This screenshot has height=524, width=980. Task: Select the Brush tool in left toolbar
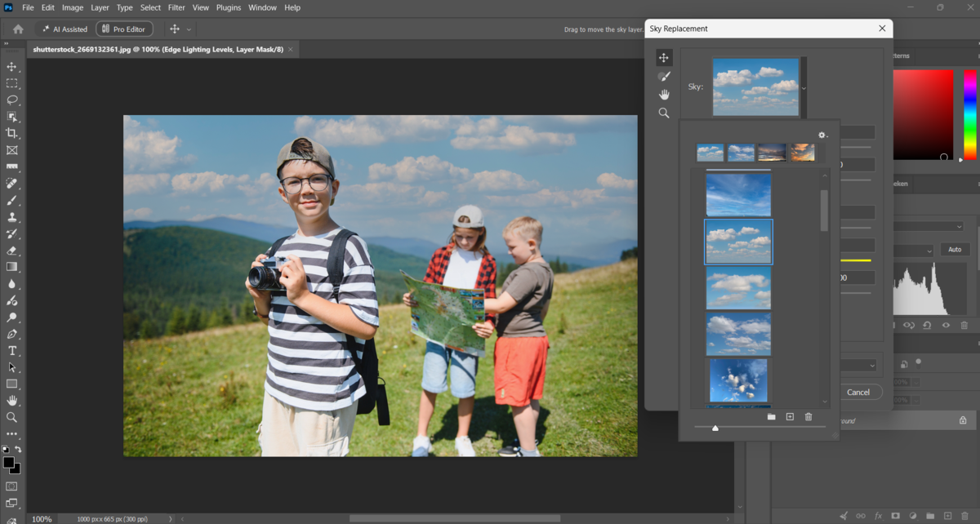11,200
